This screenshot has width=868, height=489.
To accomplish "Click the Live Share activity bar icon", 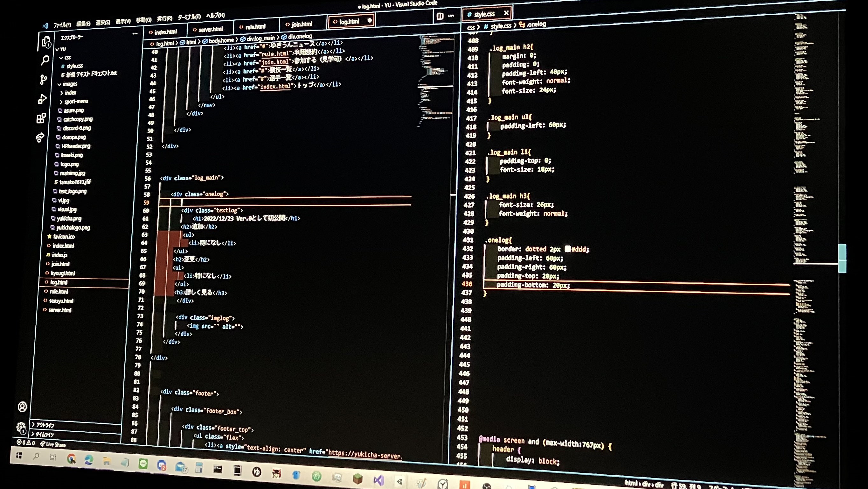I will click(x=40, y=137).
